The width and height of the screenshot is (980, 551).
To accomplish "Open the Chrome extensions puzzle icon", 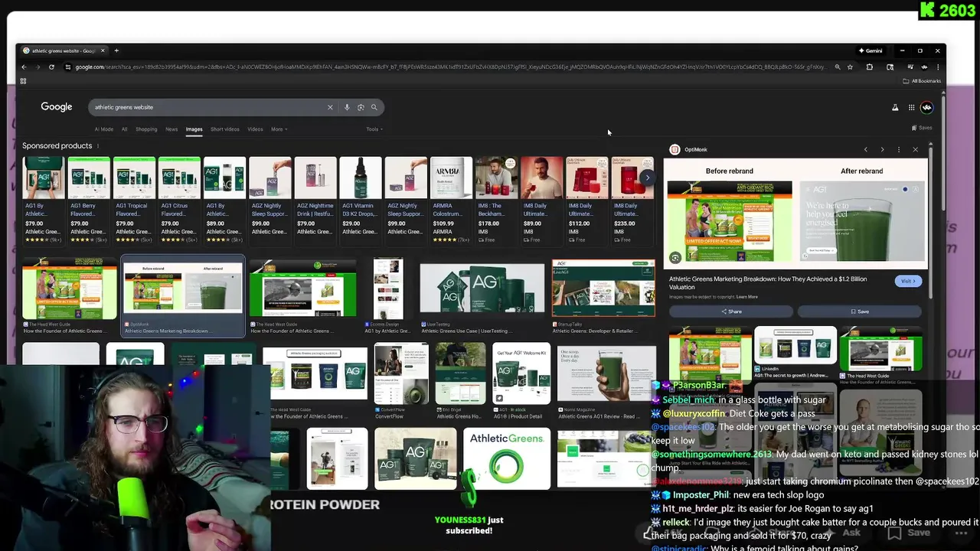I will pos(870,67).
